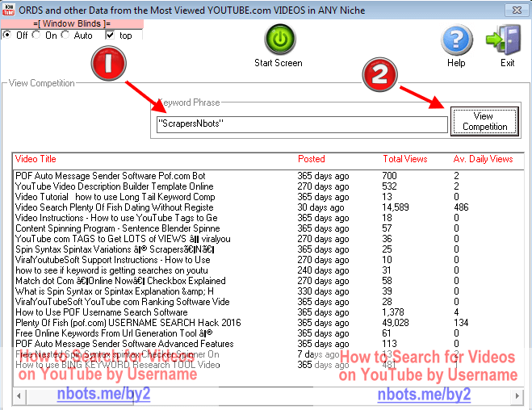The height and width of the screenshot is (410, 532).
Task: Click the total views value 700
Action: point(389,176)
